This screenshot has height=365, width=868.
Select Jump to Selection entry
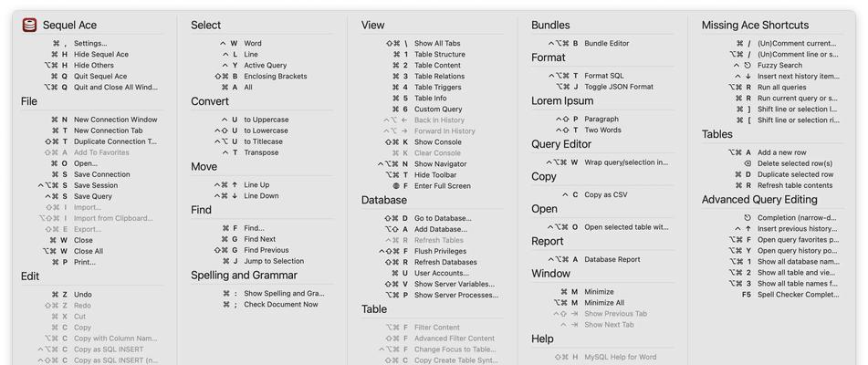274,261
